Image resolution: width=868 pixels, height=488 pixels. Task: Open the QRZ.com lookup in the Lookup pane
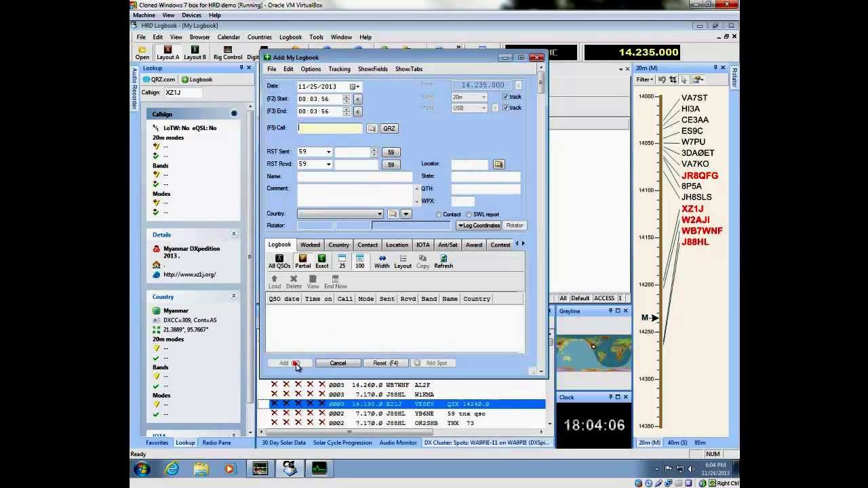coord(159,79)
